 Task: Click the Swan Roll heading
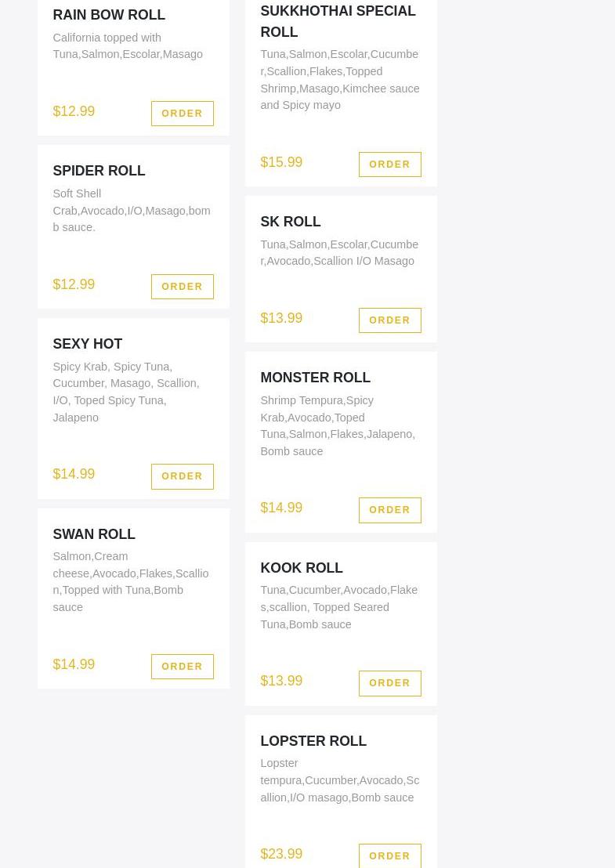94,534
